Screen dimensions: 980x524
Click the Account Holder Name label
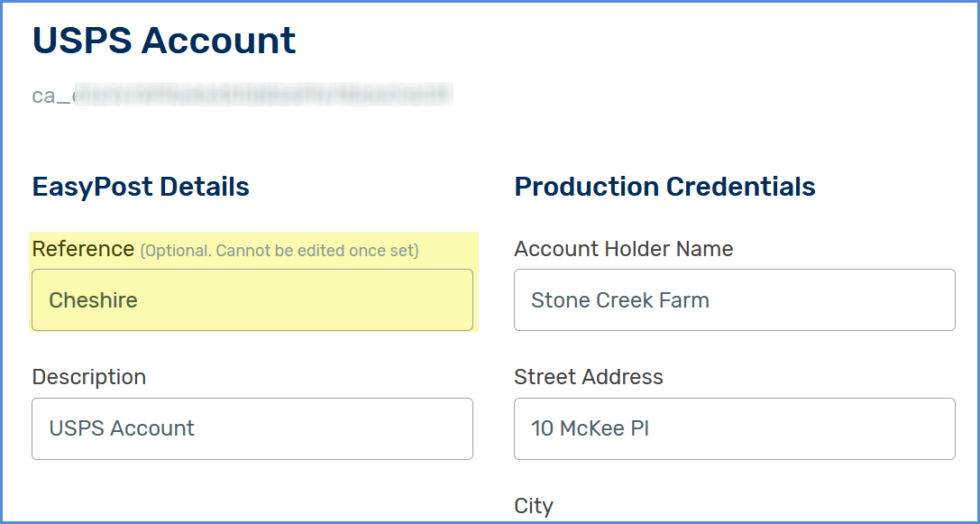tap(623, 249)
